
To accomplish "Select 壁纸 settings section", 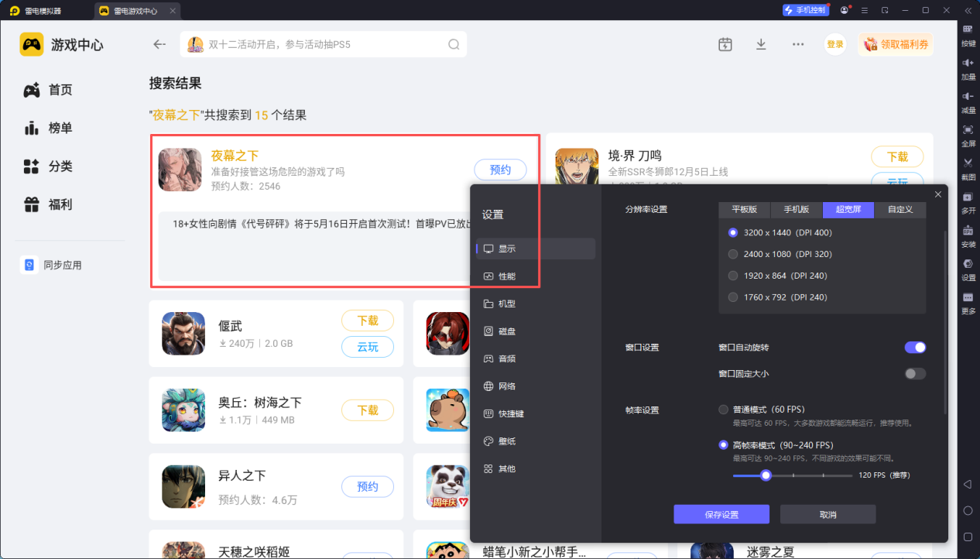I will click(536, 441).
